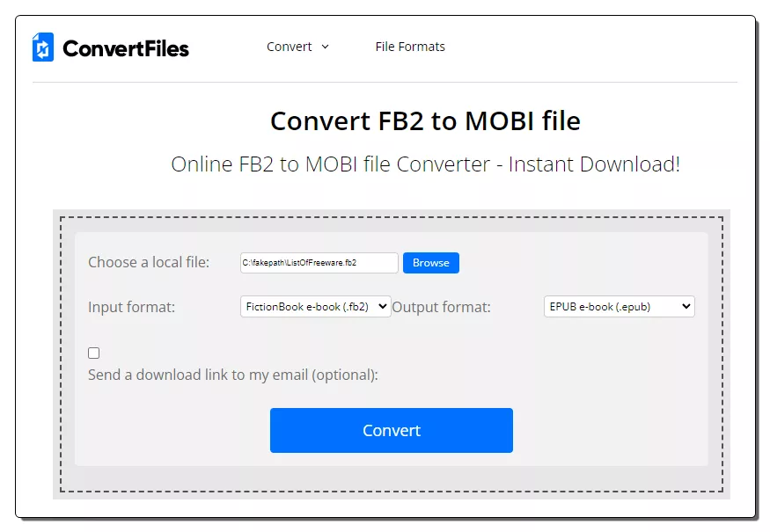Click the 'Output format:' label
Viewport: 770px width, 532px height.
point(441,307)
